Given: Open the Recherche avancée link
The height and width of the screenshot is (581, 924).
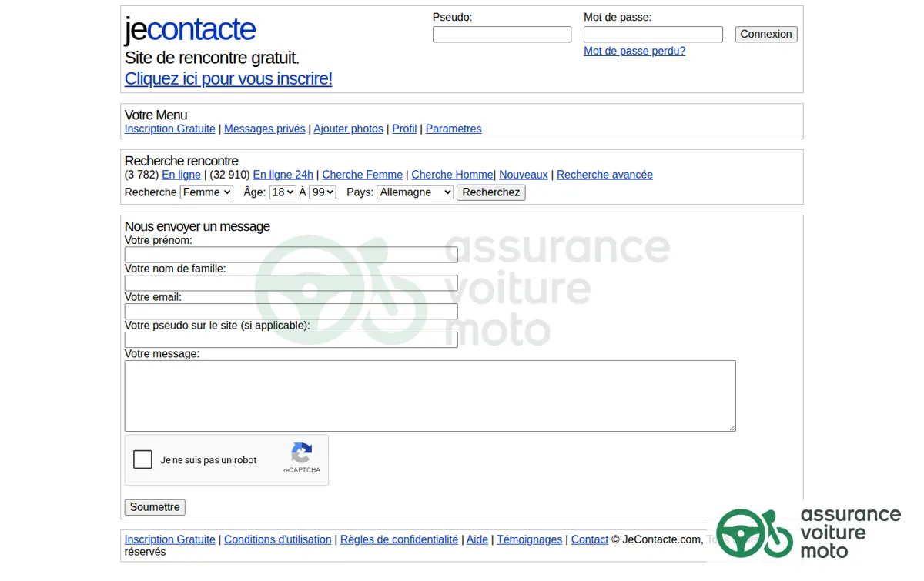Looking at the screenshot, I should pyautogui.click(x=604, y=175).
